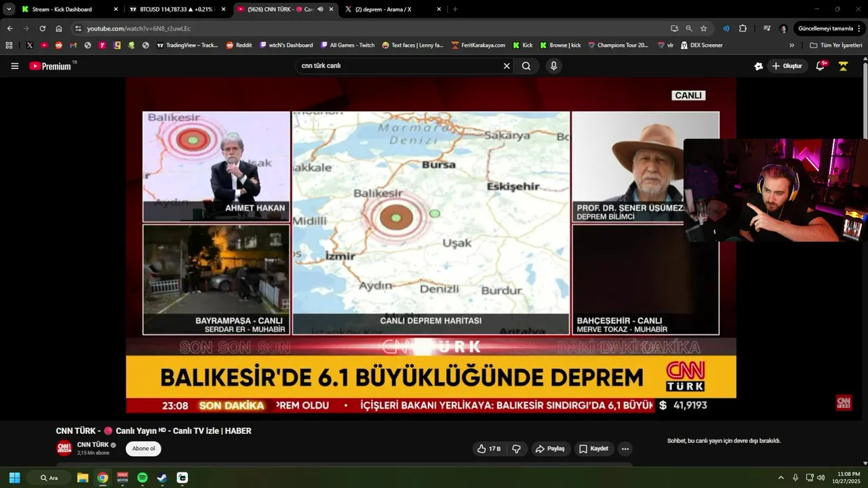The image size is (868, 488).
Task: Click the address bar URL
Action: coord(138,28)
